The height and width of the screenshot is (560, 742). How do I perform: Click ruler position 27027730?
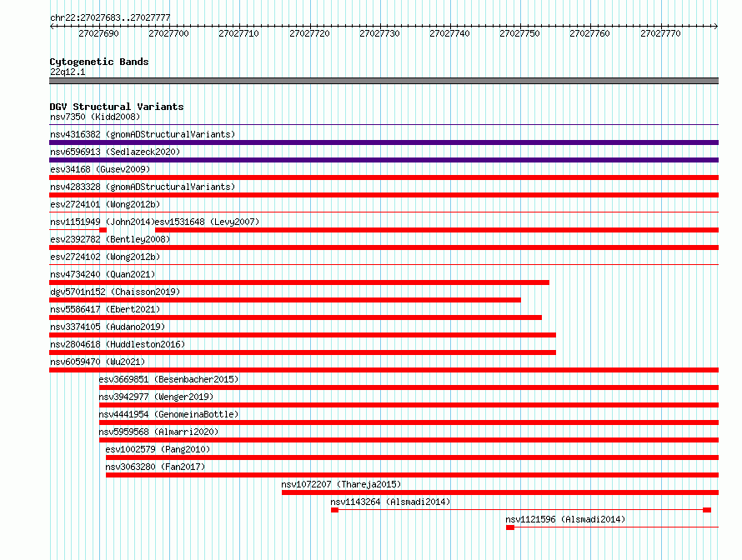pyautogui.click(x=379, y=33)
